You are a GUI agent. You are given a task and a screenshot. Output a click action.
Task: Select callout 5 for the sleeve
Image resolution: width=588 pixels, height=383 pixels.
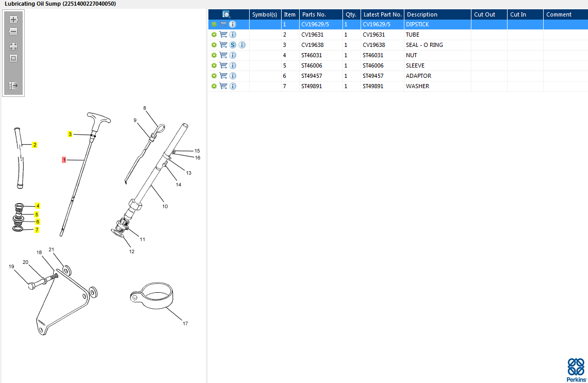click(37, 214)
